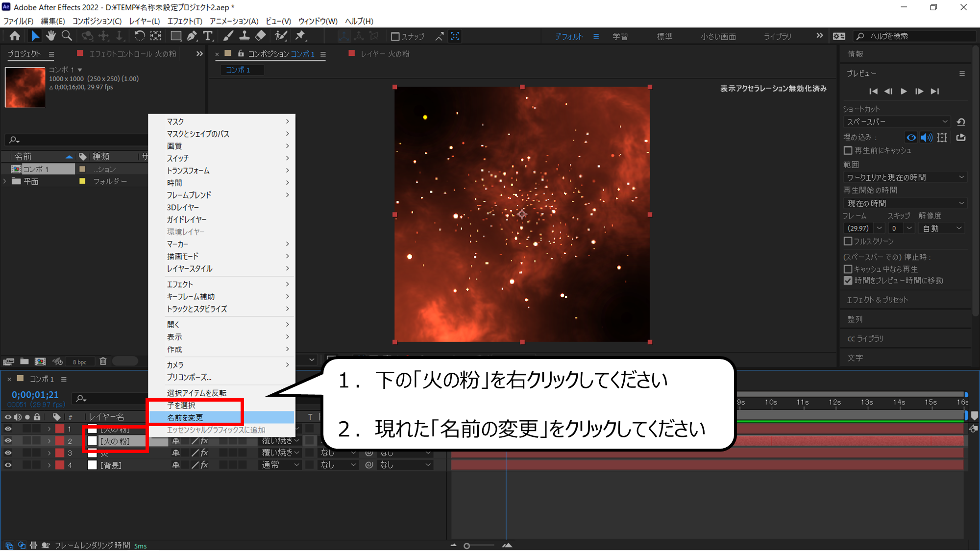Select the Rotation tool
980x551 pixels.
140,36
